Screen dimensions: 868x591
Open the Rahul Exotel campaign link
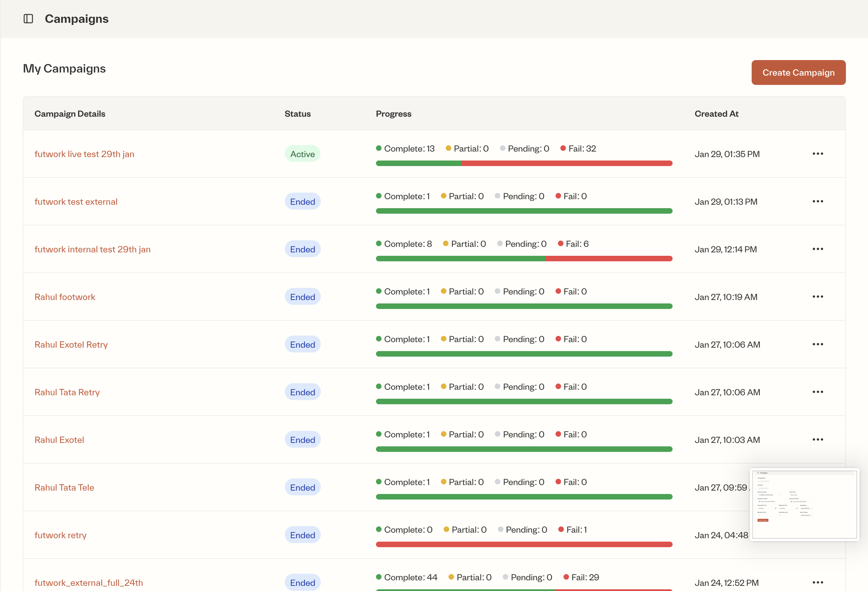click(x=59, y=440)
